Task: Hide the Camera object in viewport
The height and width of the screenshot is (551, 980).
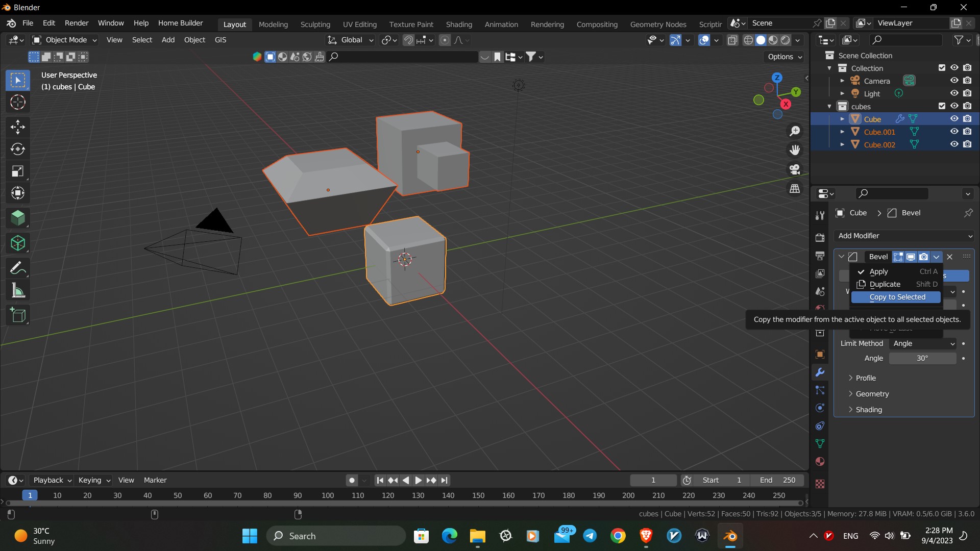Action: 954,81
